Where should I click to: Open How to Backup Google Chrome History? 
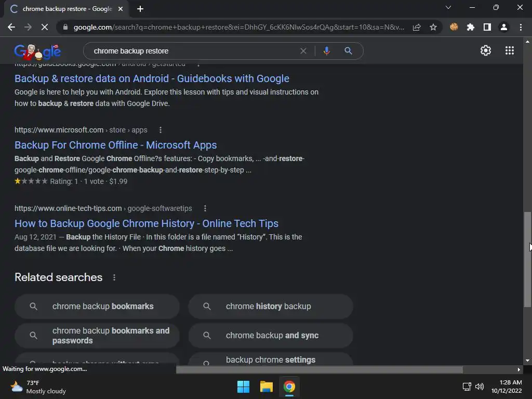click(x=147, y=223)
